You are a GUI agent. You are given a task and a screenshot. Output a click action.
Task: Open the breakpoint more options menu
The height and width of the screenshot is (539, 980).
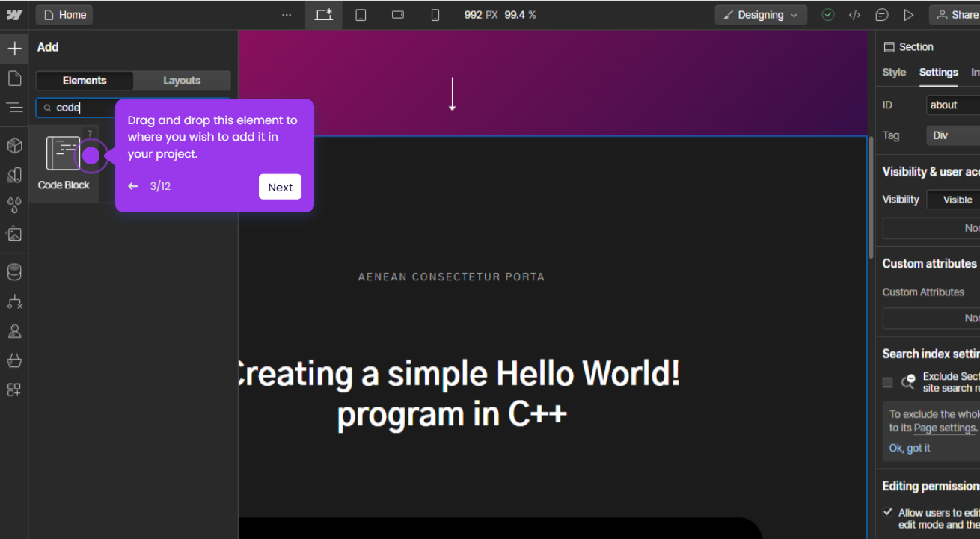click(x=287, y=14)
